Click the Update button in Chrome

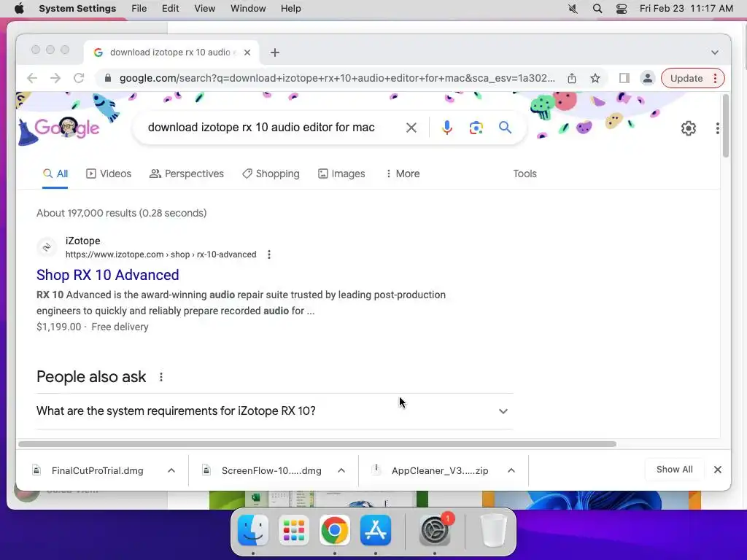686,78
